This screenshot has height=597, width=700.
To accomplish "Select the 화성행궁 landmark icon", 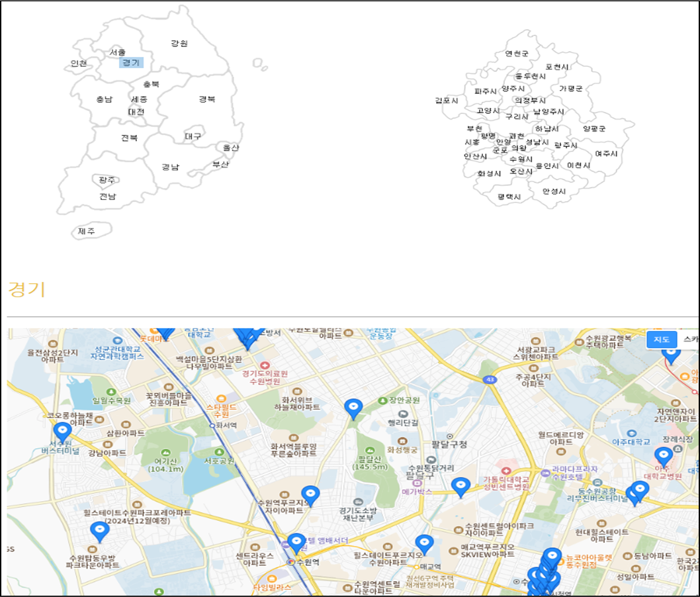I will pos(402,441).
